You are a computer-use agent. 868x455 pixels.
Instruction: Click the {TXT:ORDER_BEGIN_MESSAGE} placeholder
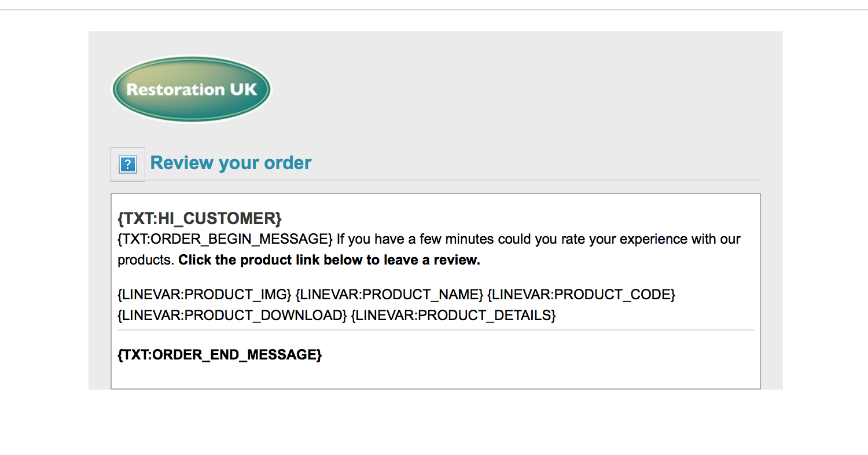click(x=225, y=239)
